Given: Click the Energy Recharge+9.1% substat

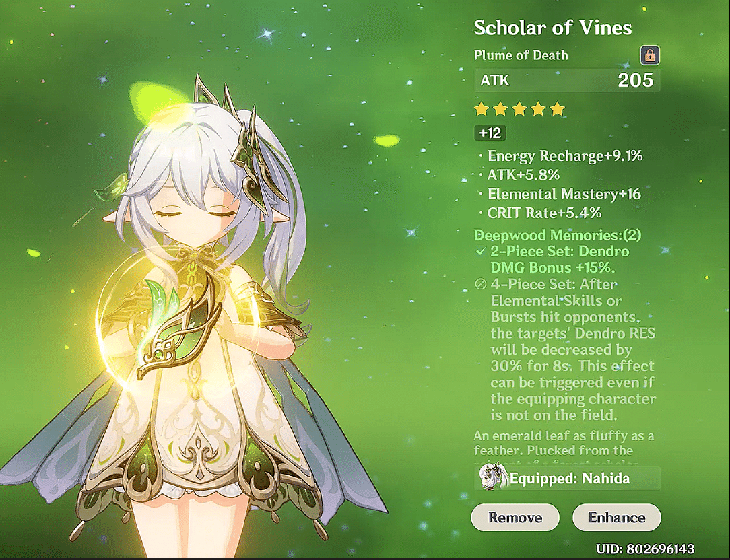Looking at the screenshot, I should 565,155.
